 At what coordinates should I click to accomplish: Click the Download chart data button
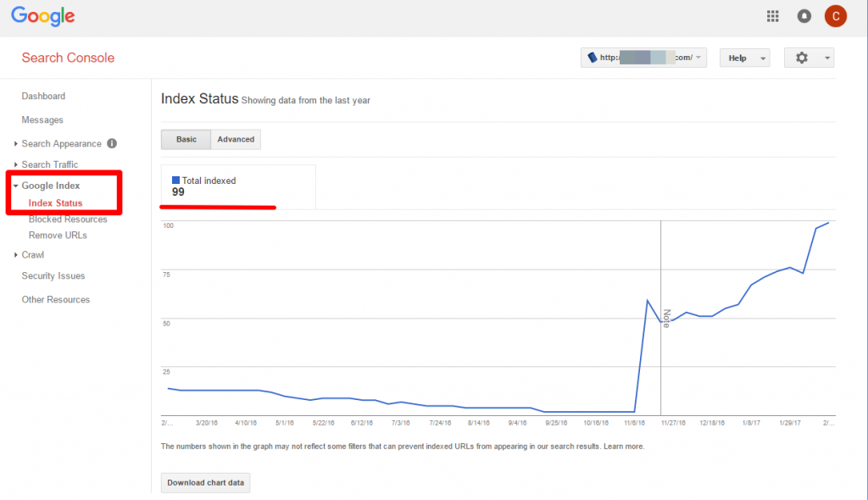coord(205,482)
